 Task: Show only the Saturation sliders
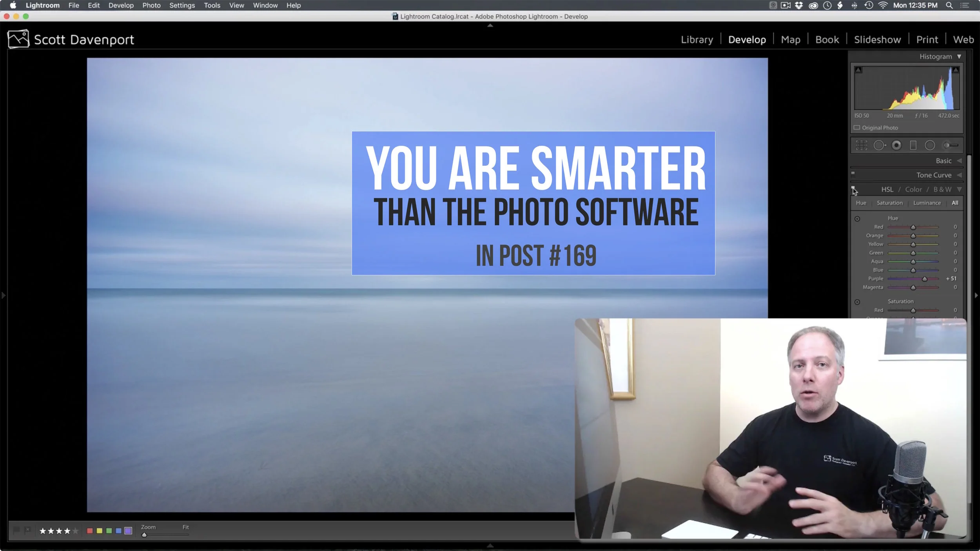pos(889,203)
